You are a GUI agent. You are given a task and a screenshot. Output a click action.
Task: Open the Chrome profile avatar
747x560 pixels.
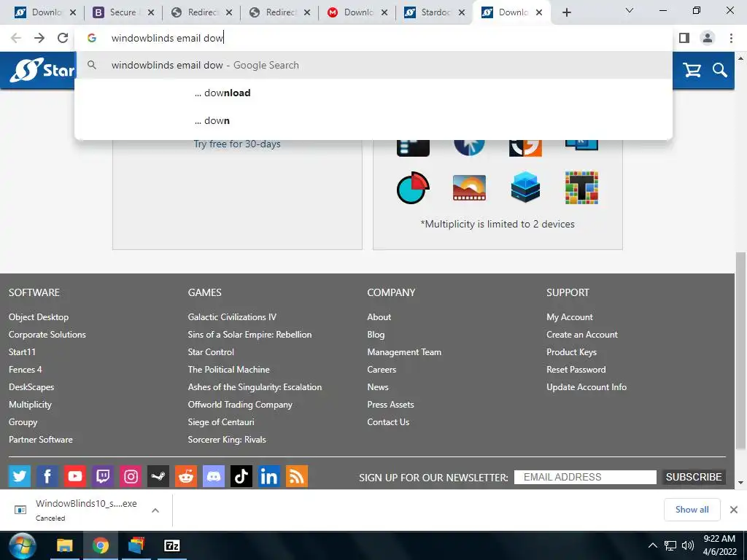pyautogui.click(x=708, y=38)
